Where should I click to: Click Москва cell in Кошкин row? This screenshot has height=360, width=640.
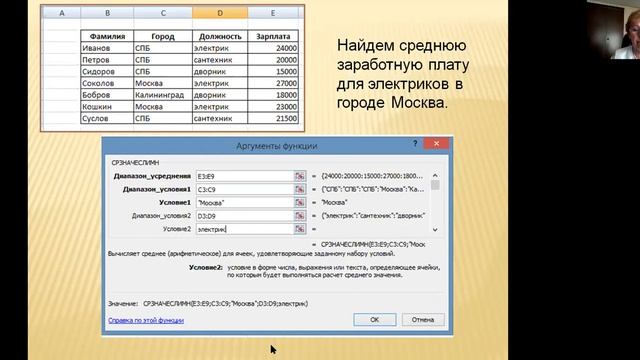point(163,107)
